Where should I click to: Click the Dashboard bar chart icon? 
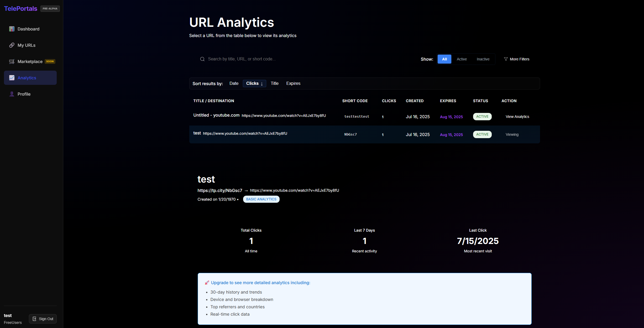tap(12, 29)
